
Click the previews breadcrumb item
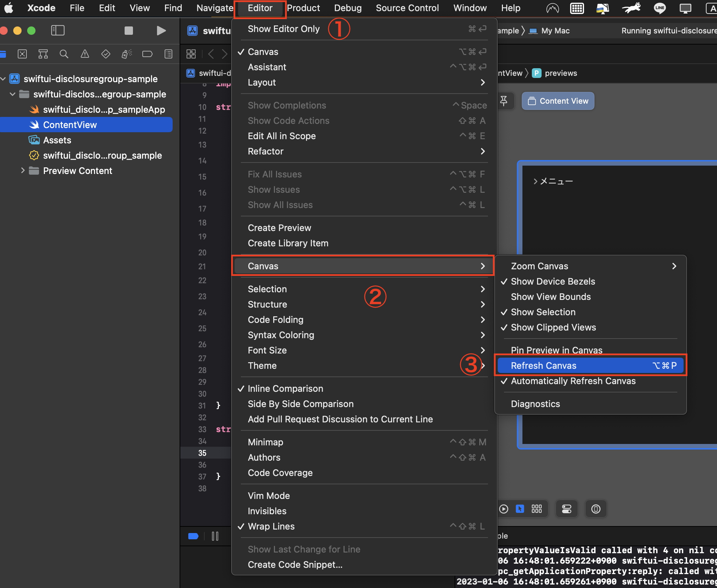tap(554, 73)
